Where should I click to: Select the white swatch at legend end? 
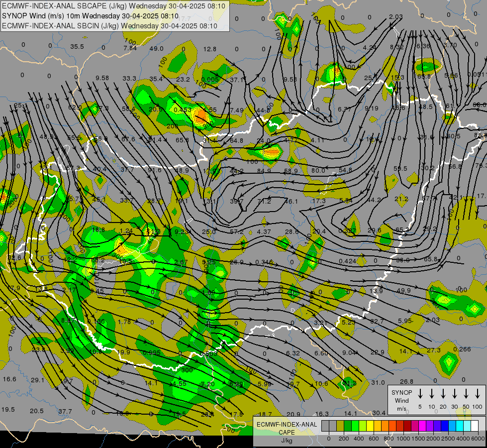474,426
